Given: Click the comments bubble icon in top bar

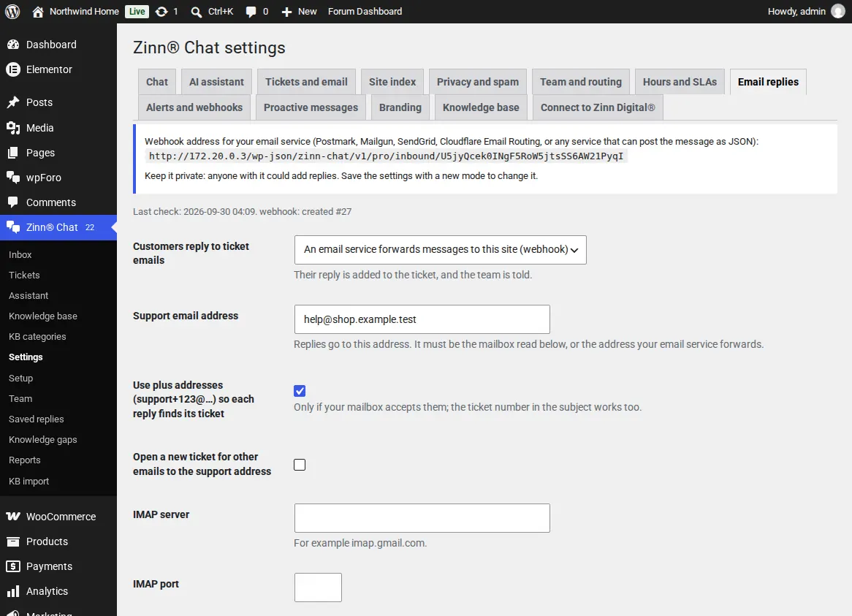Looking at the screenshot, I should coord(251,12).
